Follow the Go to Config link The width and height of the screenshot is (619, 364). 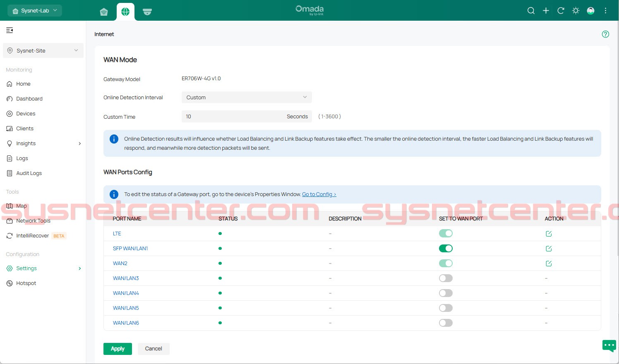pyautogui.click(x=319, y=194)
